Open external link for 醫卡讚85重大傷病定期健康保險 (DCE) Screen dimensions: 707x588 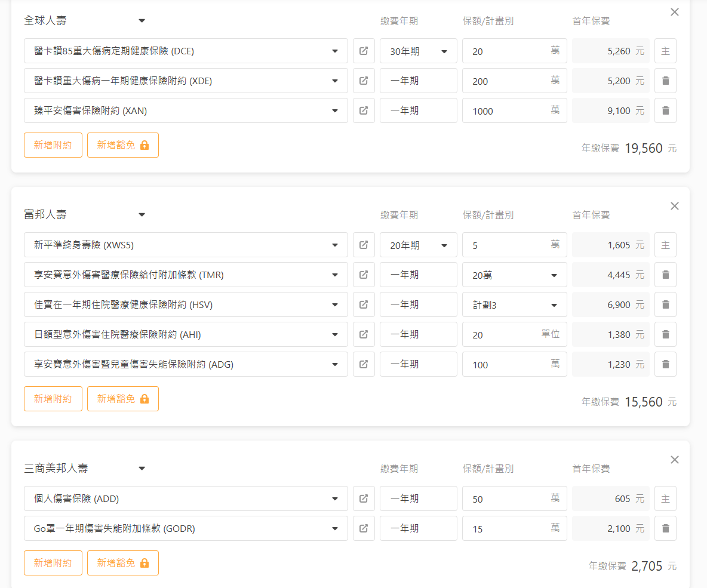pos(364,51)
